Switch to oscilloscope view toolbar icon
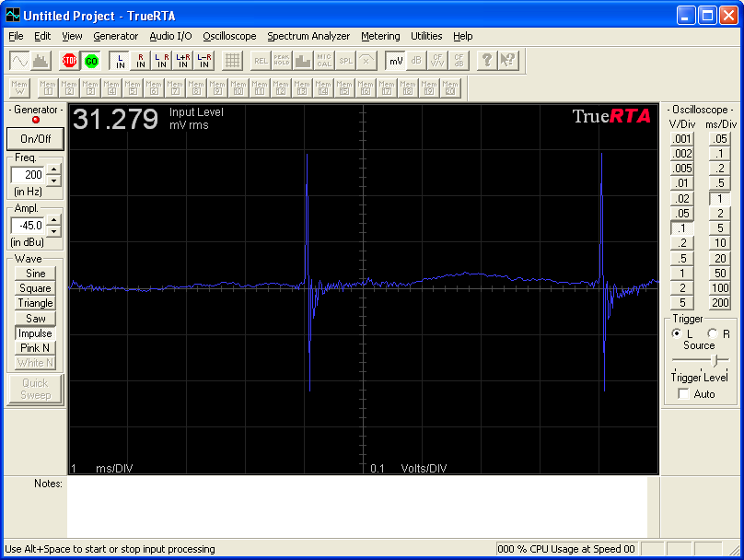The width and height of the screenshot is (744, 560). (x=19, y=61)
